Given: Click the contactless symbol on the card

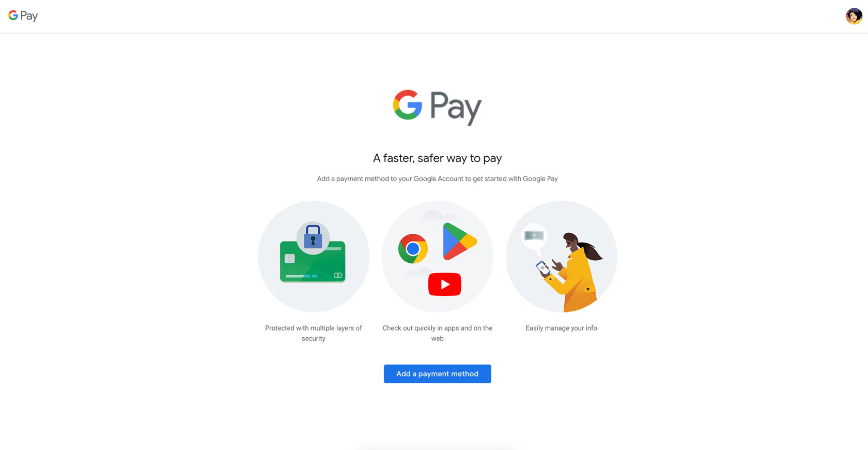Looking at the screenshot, I should pyautogui.click(x=338, y=275).
